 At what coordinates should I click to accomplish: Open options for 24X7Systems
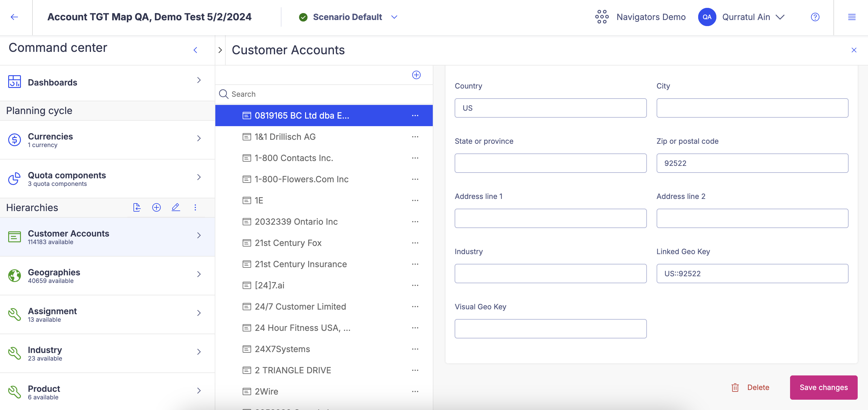(415, 349)
